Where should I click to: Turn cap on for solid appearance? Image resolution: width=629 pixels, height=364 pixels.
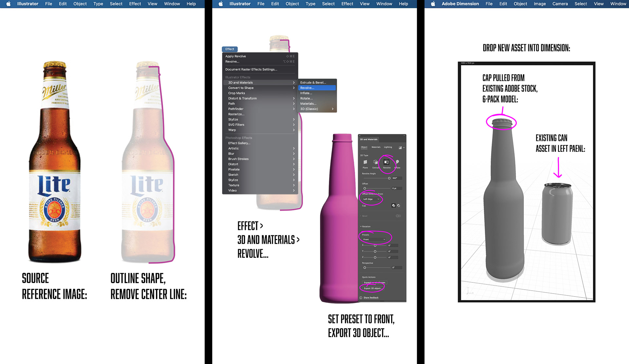pyautogui.click(x=393, y=205)
